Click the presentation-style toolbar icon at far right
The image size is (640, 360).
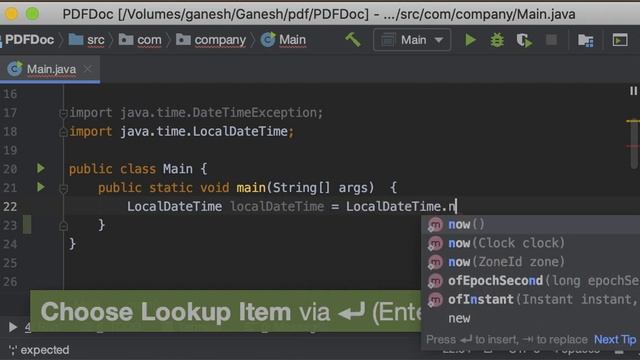(620, 40)
